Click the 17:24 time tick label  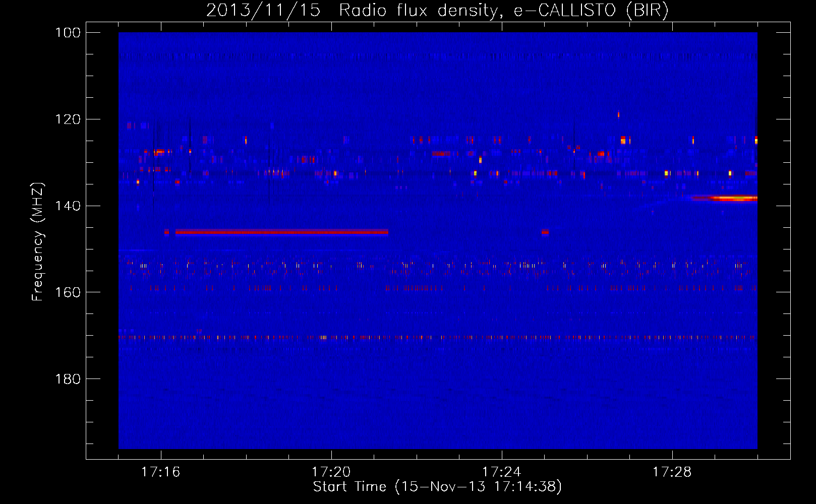tap(502, 472)
